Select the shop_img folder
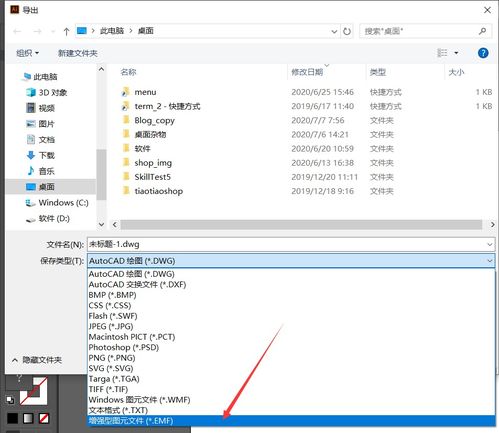499x433 pixels. click(x=153, y=163)
